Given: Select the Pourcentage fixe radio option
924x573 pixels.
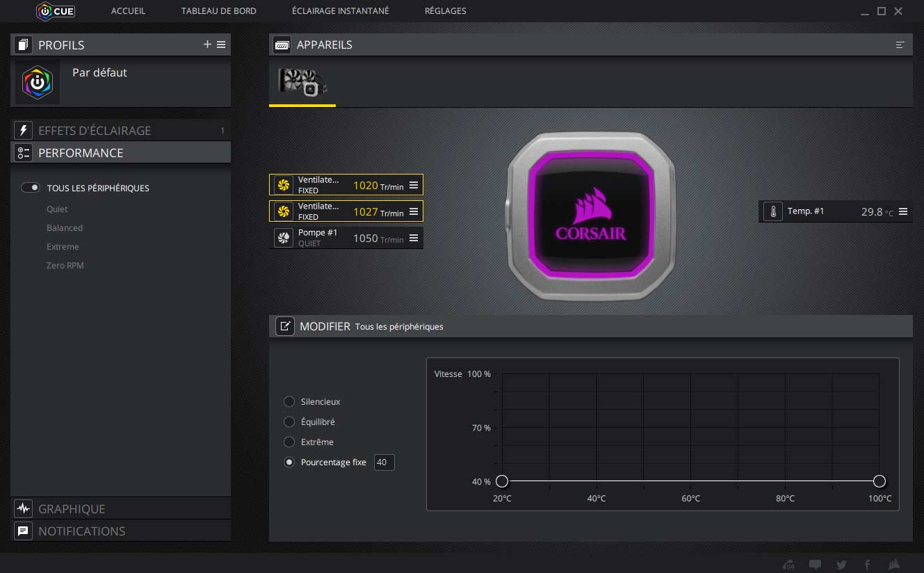Looking at the screenshot, I should (x=289, y=462).
